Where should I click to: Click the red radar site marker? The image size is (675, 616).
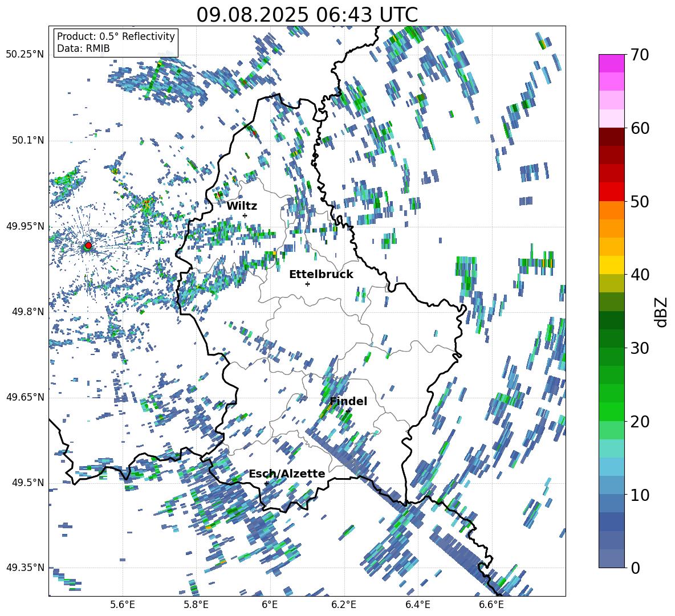[x=88, y=245]
